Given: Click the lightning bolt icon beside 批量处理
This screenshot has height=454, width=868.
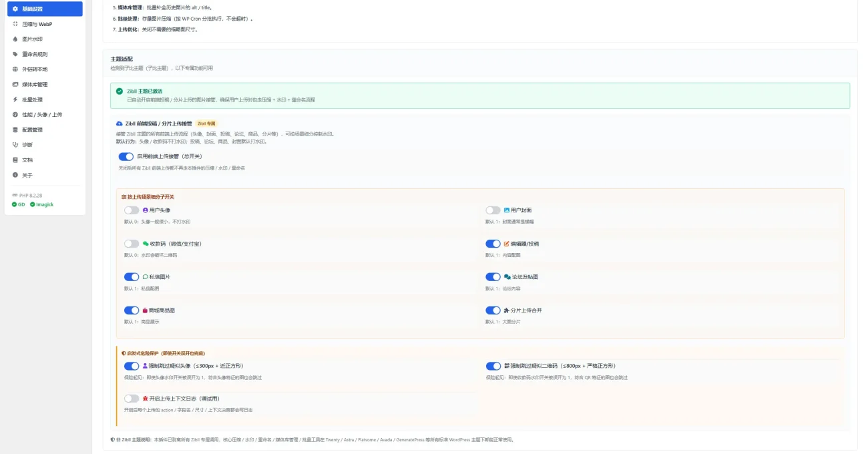Looking at the screenshot, I should (15, 99).
